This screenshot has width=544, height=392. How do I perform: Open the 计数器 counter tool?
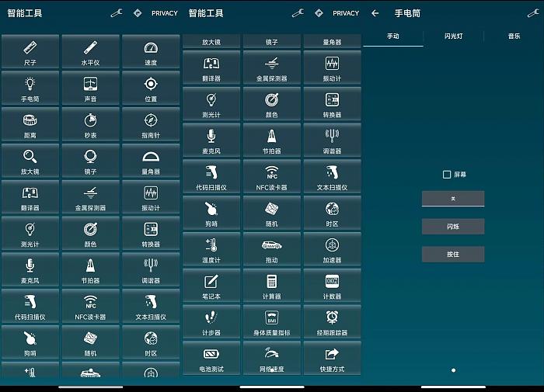click(x=332, y=286)
